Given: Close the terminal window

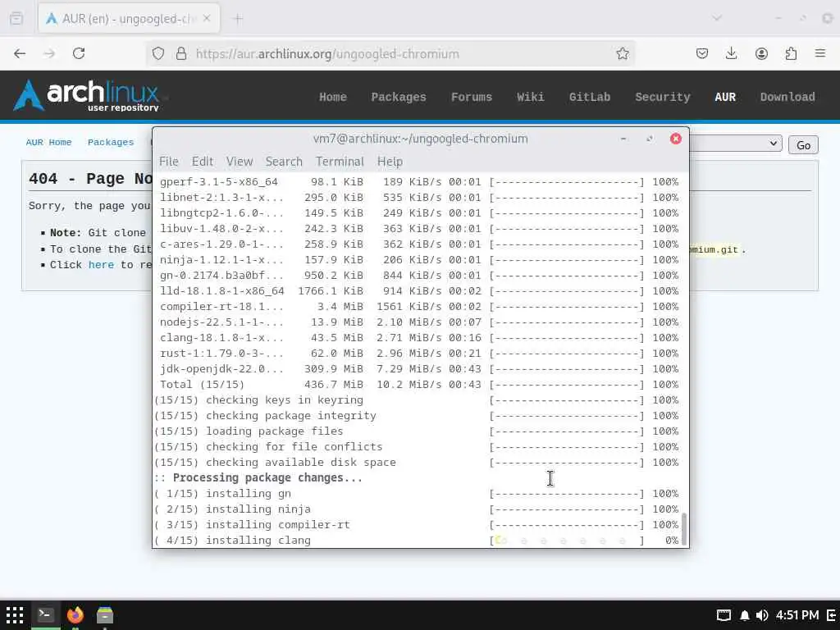Looking at the screenshot, I should pyautogui.click(x=676, y=139).
